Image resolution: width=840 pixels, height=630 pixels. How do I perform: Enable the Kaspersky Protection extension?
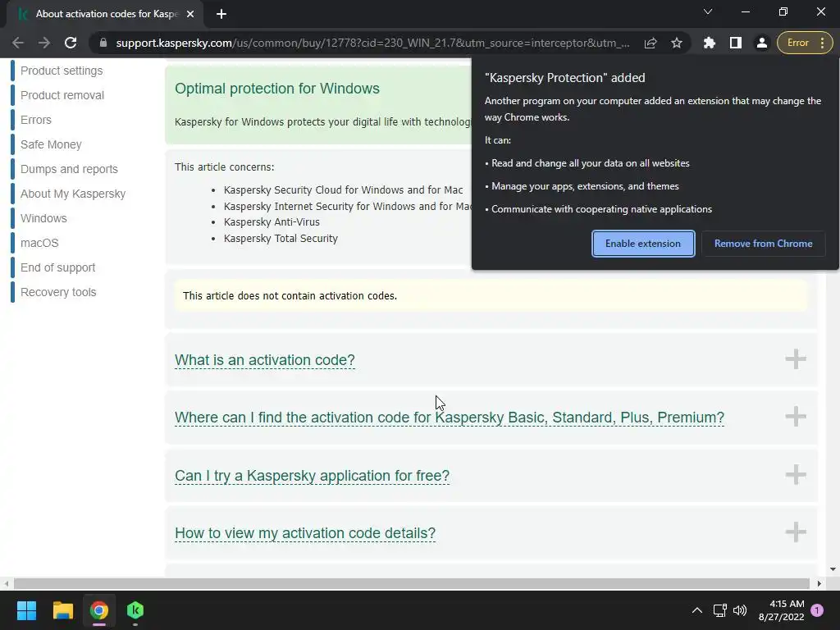point(643,244)
